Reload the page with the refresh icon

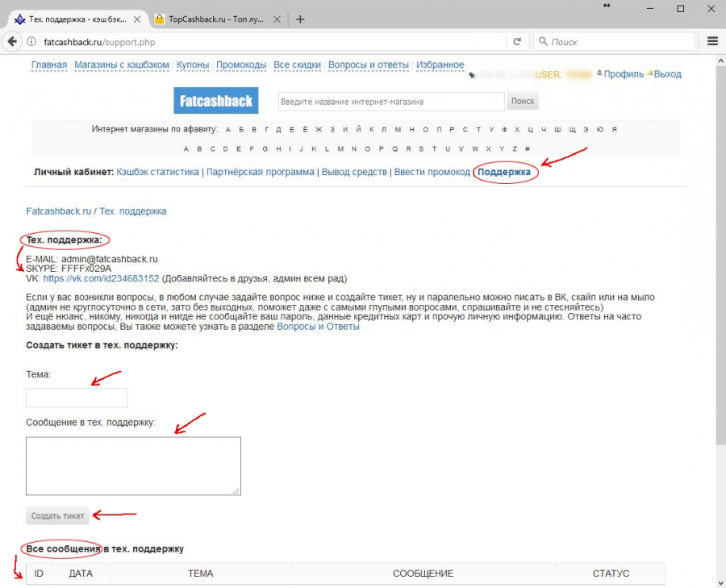(x=517, y=42)
